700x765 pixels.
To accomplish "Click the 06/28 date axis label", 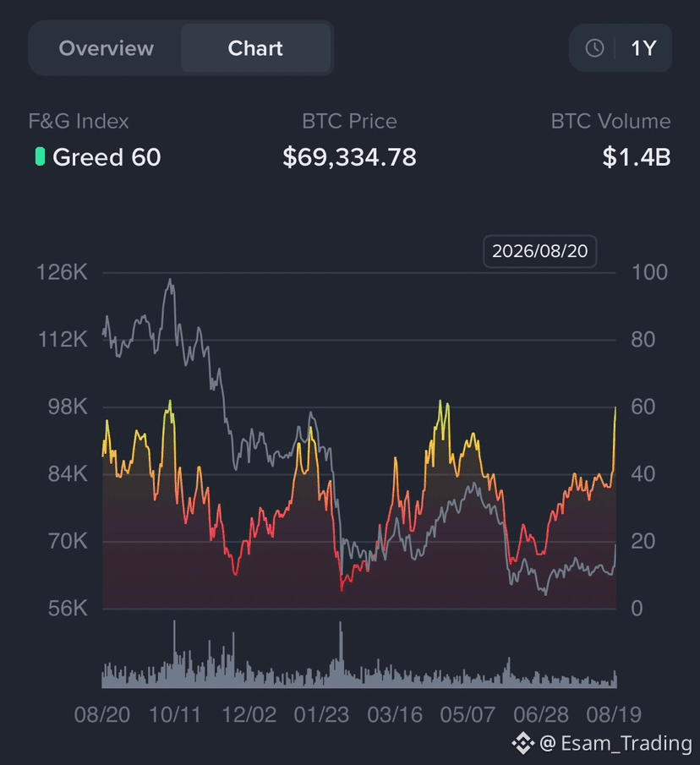I will tap(541, 715).
